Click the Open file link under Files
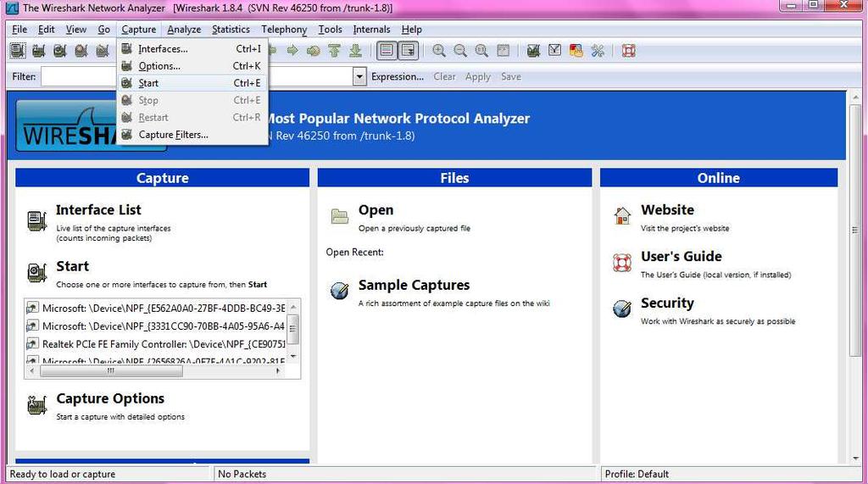This screenshot has width=868, height=484. (x=376, y=210)
